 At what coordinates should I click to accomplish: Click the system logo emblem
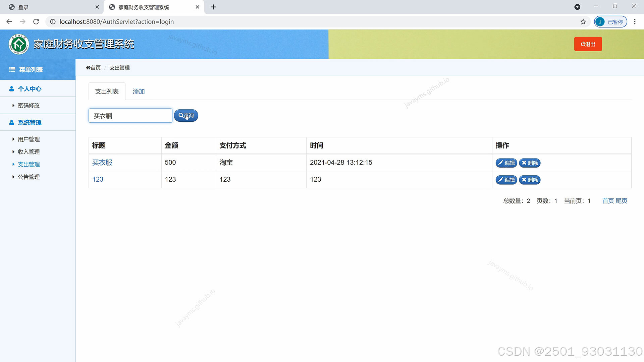tap(19, 44)
